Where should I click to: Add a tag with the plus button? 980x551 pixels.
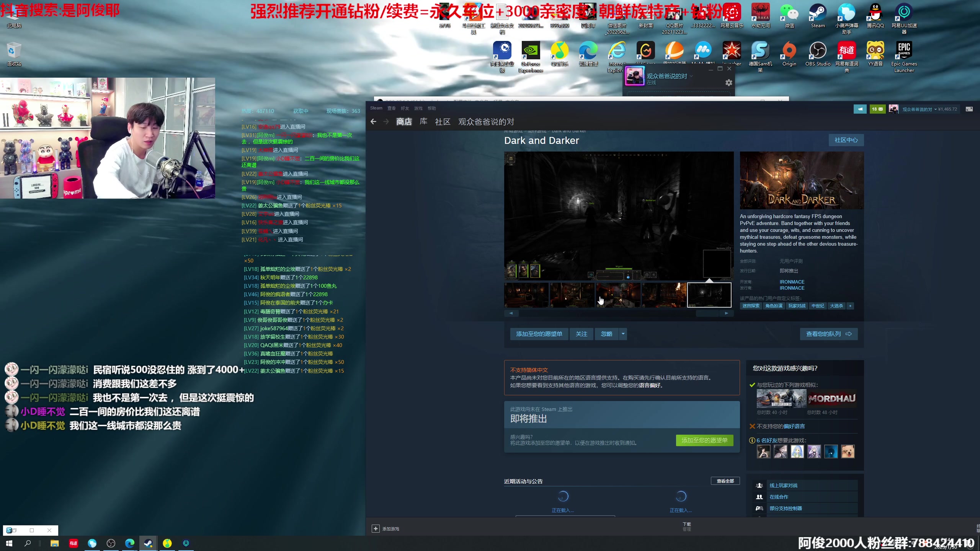pos(850,306)
